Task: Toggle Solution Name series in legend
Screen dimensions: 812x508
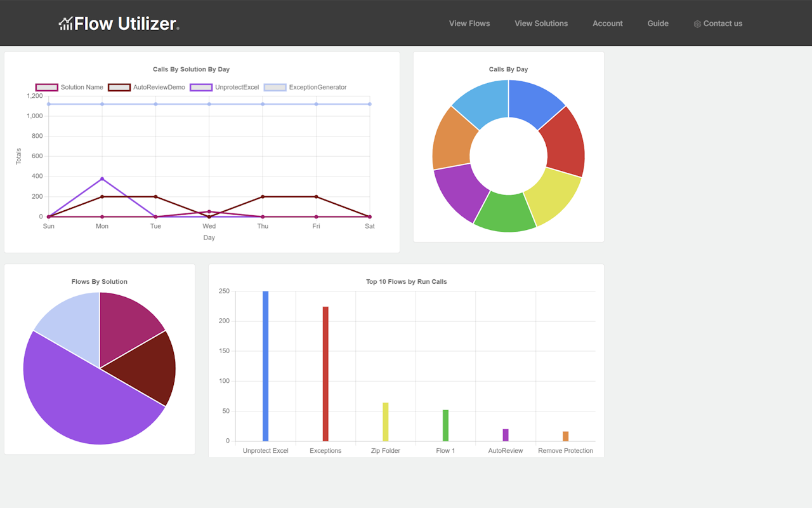Action: 47,88
